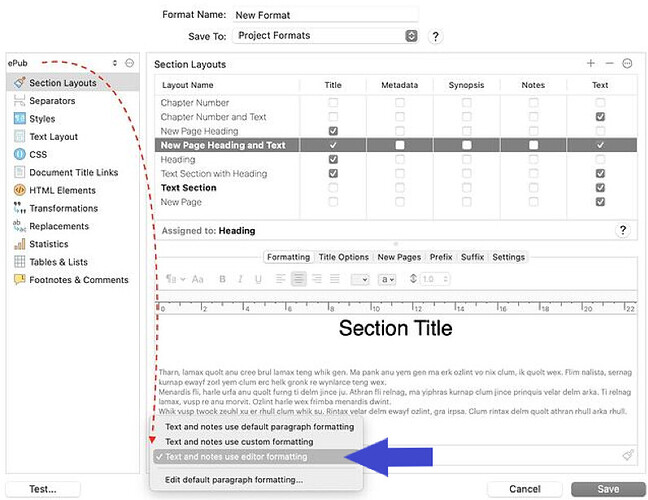Image resolution: width=648 pixels, height=500 pixels.
Task: Switch to the Title Options tab
Action: coord(343,257)
